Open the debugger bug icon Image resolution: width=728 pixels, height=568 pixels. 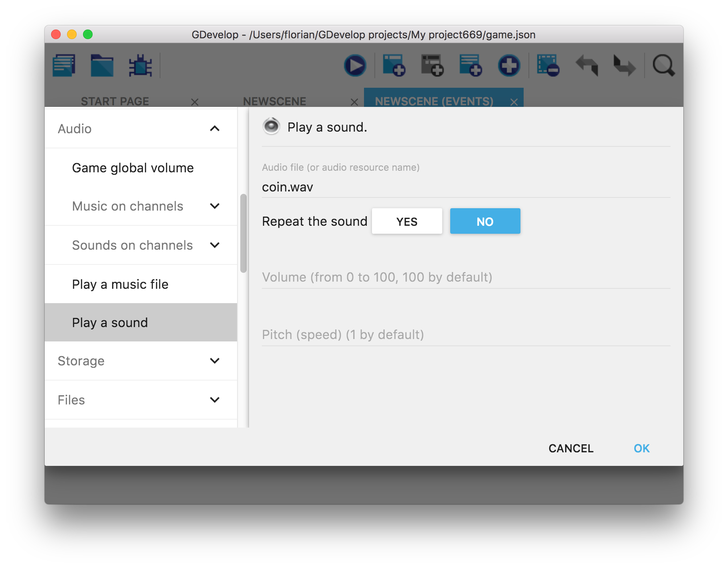pyautogui.click(x=140, y=65)
